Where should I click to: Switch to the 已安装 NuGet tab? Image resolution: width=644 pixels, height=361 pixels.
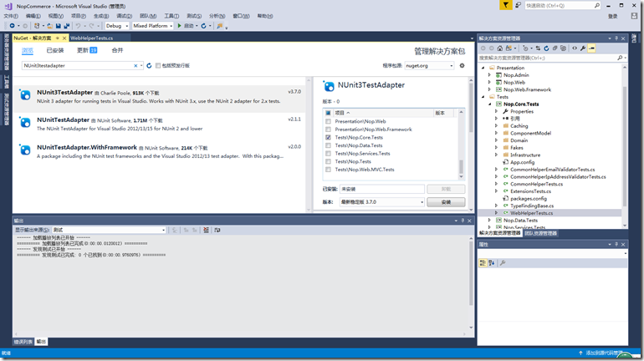[x=55, y=50]
